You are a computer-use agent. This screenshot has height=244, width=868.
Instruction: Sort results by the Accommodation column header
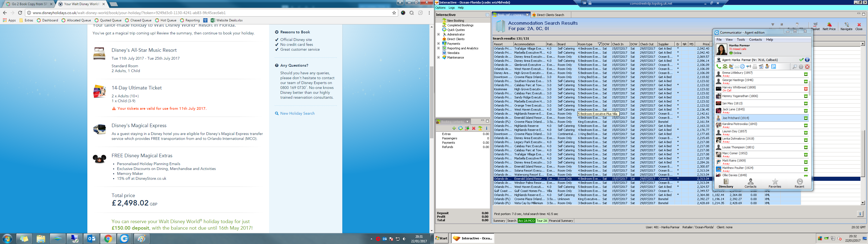(x=529, y=44)
